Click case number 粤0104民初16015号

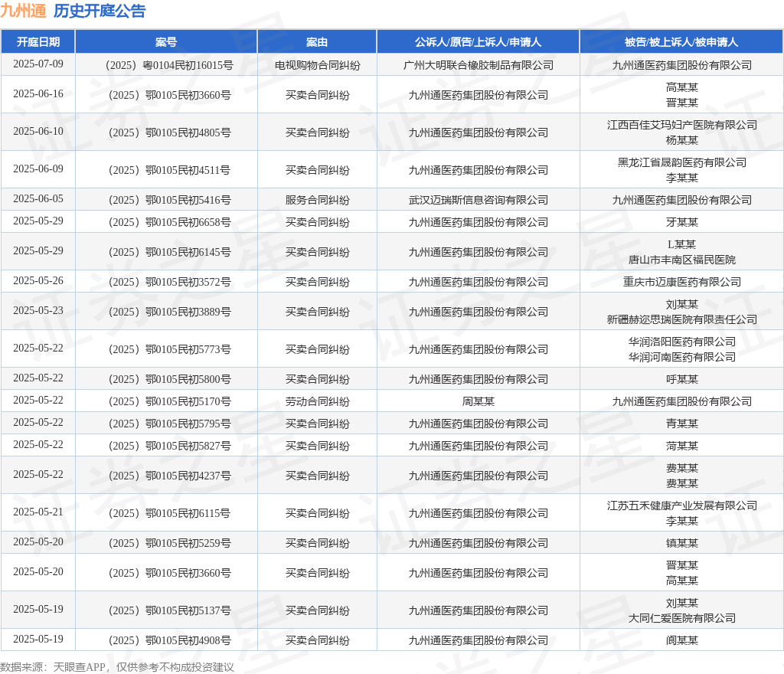(169, 65)
